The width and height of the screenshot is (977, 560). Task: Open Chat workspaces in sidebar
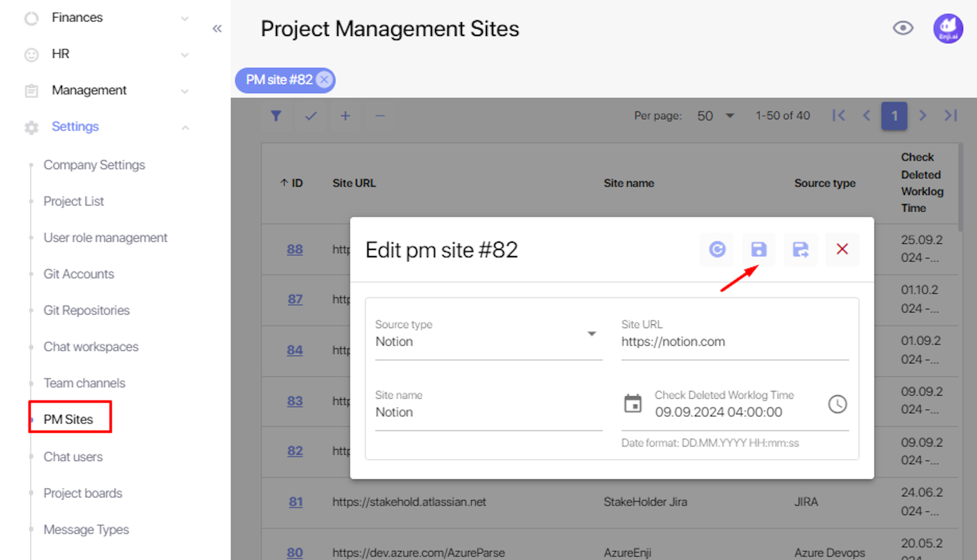(x=91, y=346)
